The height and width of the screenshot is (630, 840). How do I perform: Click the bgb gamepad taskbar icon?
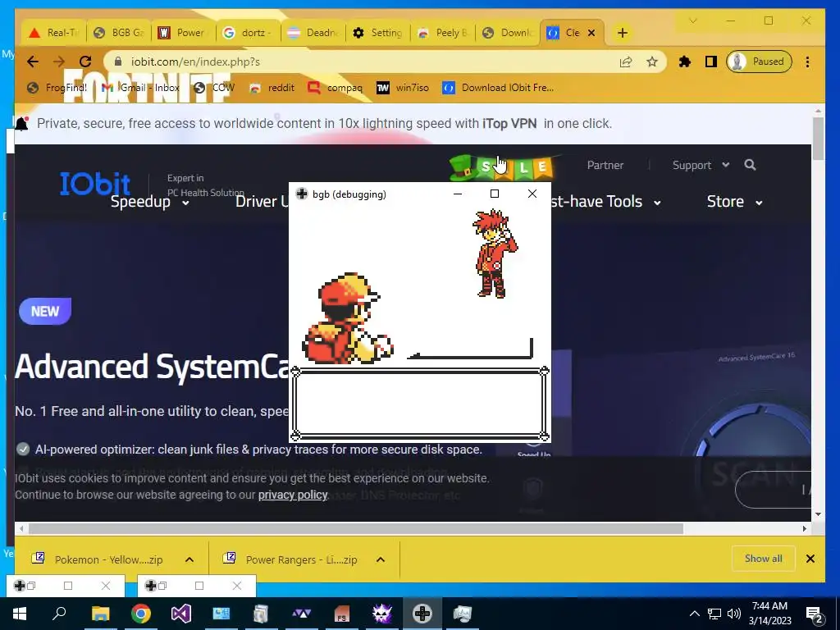click(422, 614)
